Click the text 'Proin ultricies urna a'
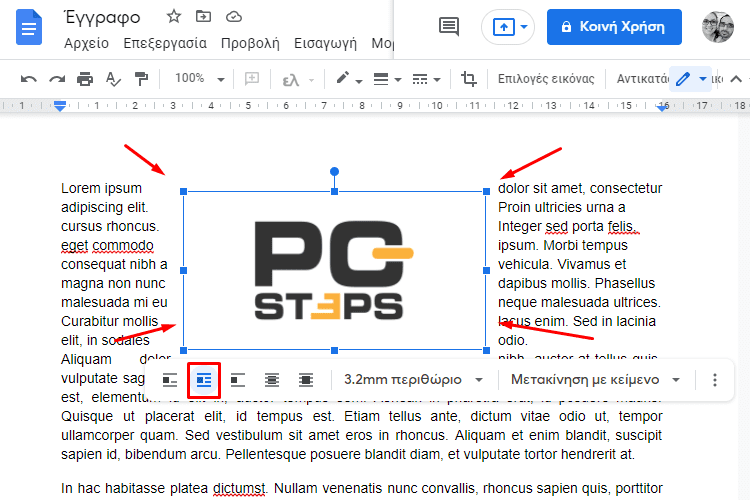This screenshot has width=750, height=500. click(x=562, y=207)
